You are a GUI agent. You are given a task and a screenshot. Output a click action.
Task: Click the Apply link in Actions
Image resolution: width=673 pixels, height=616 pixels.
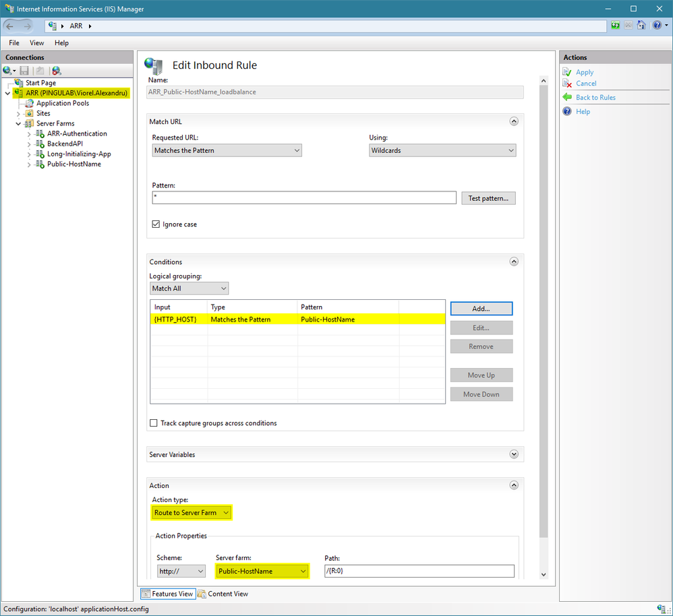(585, 72)
